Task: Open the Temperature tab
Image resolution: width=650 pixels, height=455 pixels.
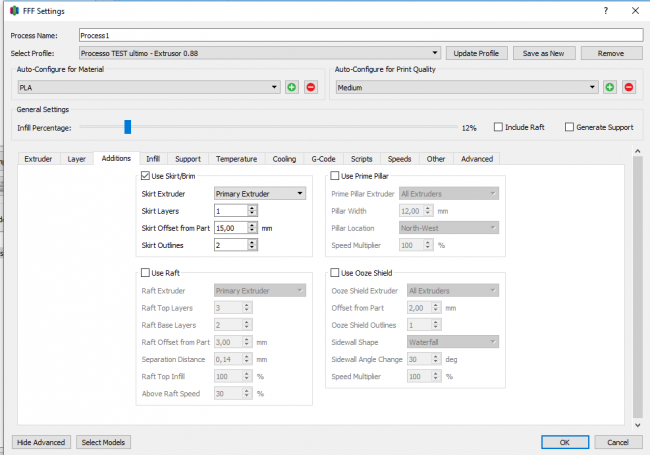Action: pos(236,158)
